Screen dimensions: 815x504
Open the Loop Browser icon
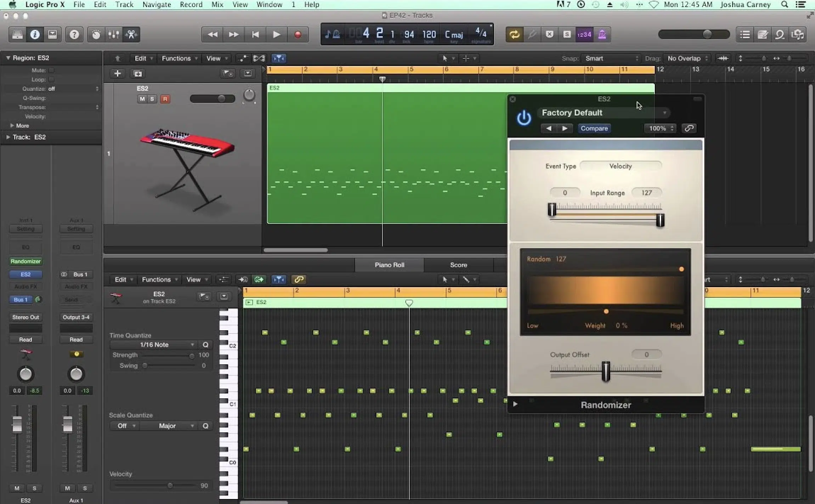(x=780, y=34)
